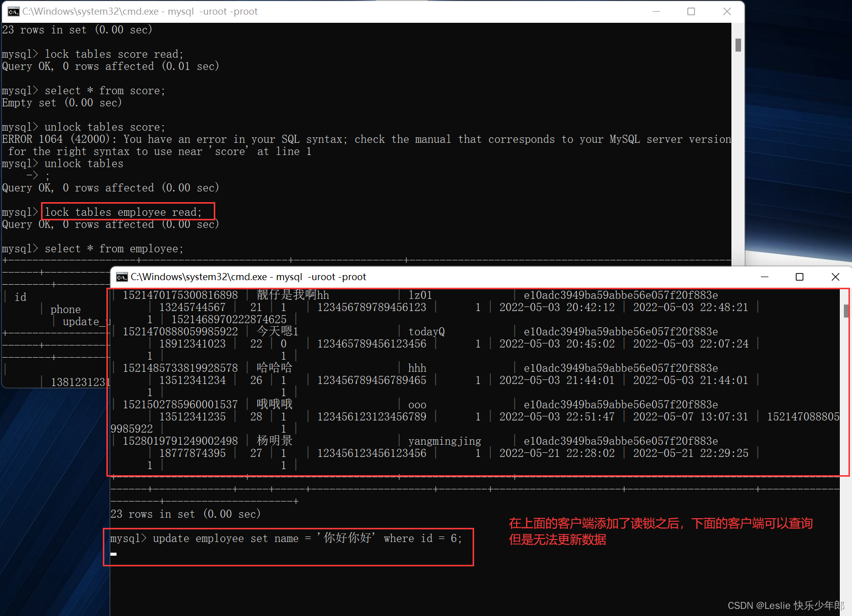Click the name '杨明景'
The image size is (852, 616).
click(275, 441)
